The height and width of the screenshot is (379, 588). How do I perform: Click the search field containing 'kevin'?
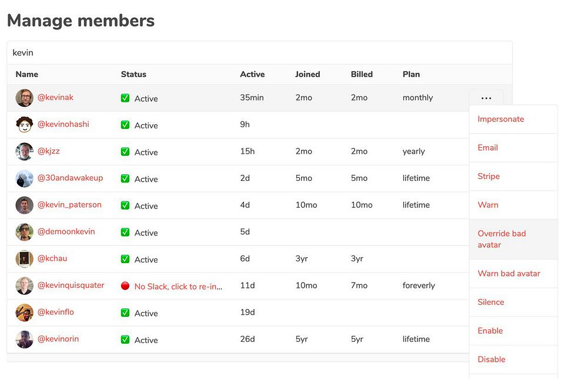tap(259, 52)
